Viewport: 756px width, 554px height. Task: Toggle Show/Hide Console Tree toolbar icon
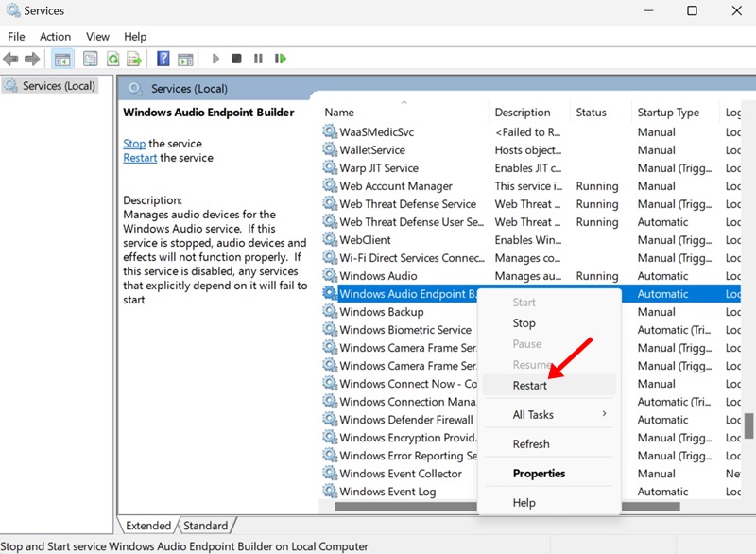62,59
